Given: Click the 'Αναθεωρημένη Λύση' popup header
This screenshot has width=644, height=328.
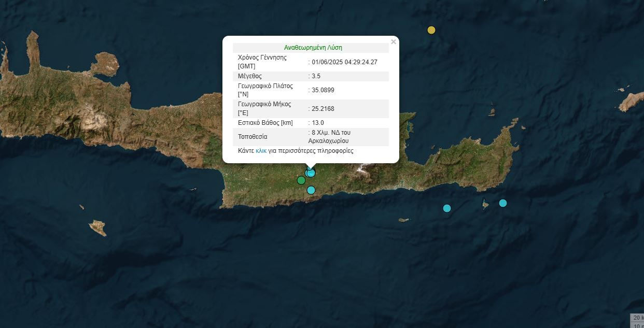Looking at the screenshot, I should click(x=313, y=48).
